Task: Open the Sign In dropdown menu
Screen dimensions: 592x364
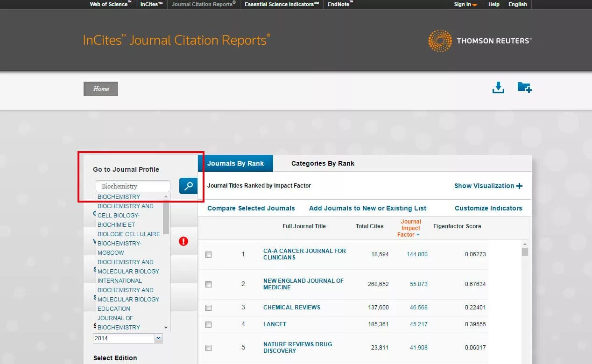Action: coord(465,4)
